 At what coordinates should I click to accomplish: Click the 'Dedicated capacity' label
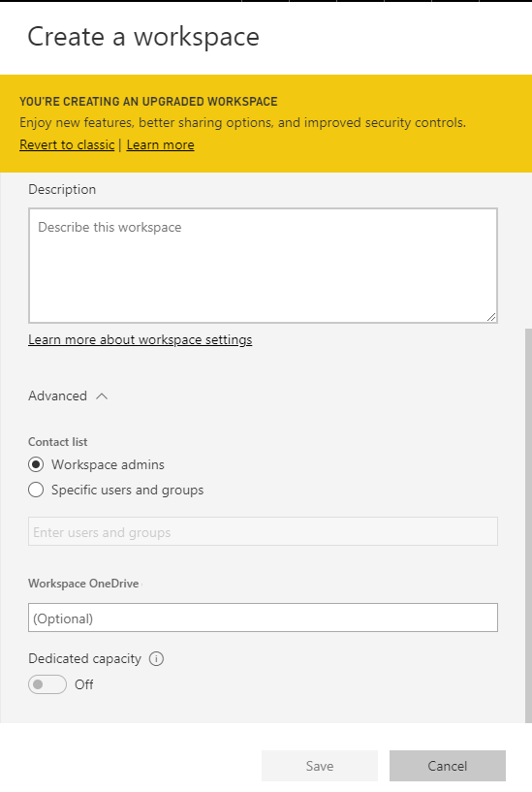pyautogui.click(x=85, y=658)
